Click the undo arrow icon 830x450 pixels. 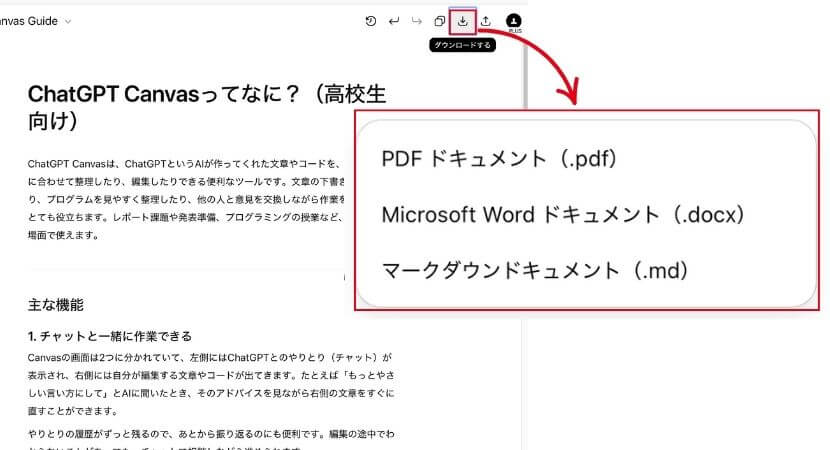pyautogui.click(x=394, y=21)
